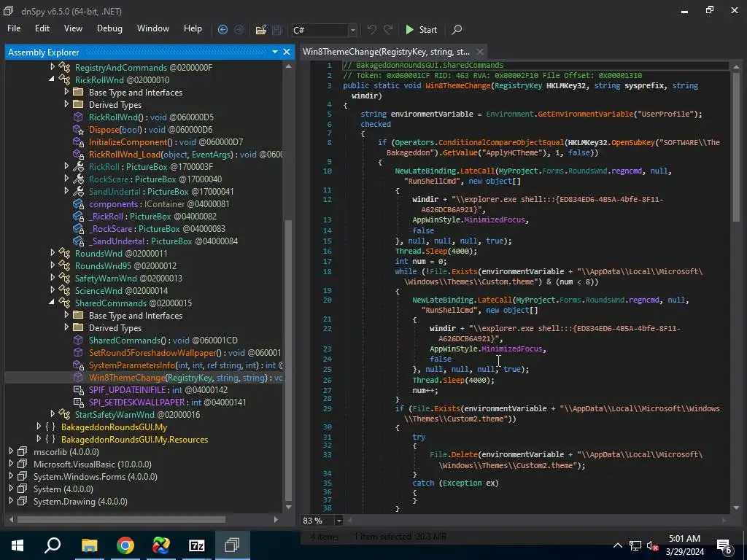Open search with the magnifier icon

click(x=457, y=29)
